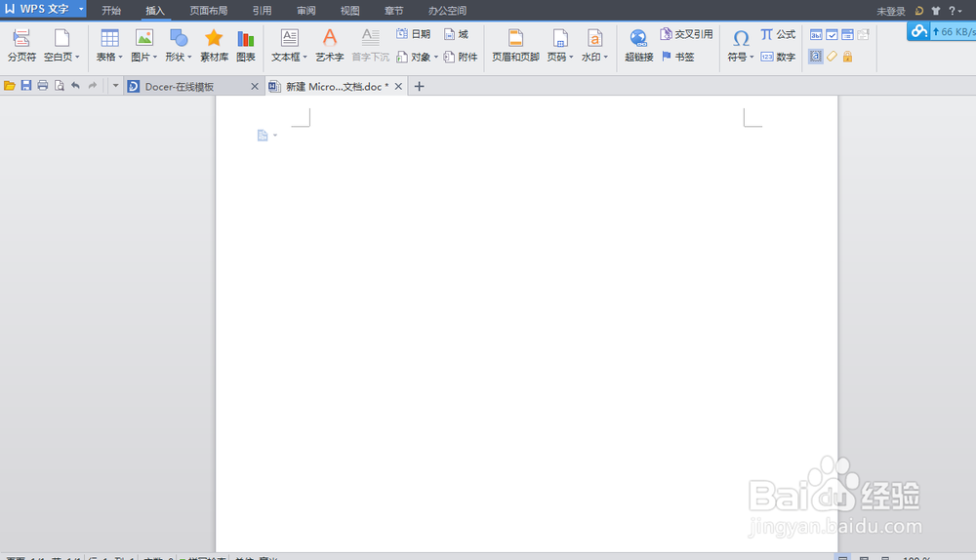Insert WordArt (艺术字)
The image size is (976, 560).
(329, 46)
